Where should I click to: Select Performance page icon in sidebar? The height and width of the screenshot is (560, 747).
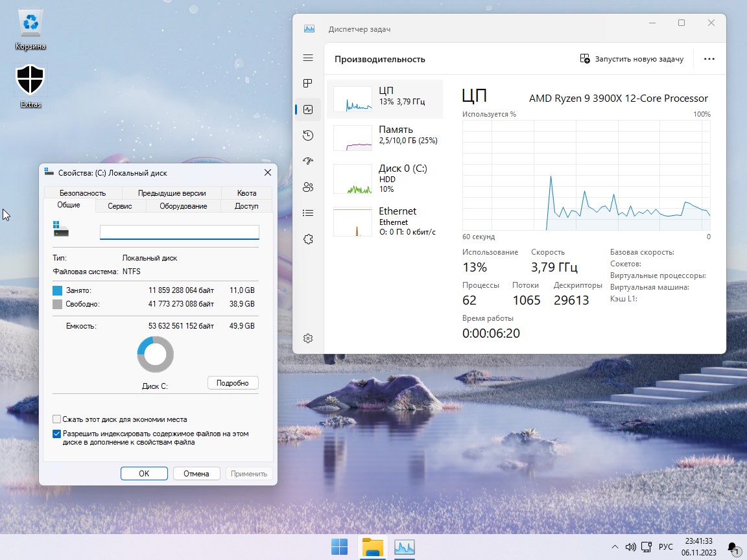(308, 110)
